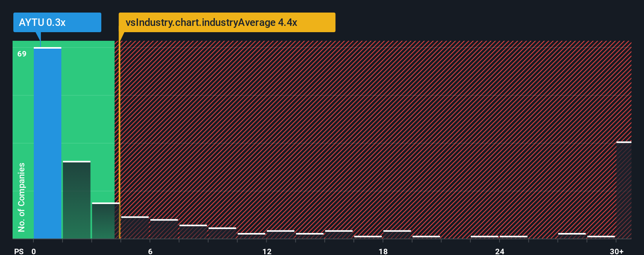The image size is (644, 255).
Task: Click the PS axis label
Action: coord(19,251)
